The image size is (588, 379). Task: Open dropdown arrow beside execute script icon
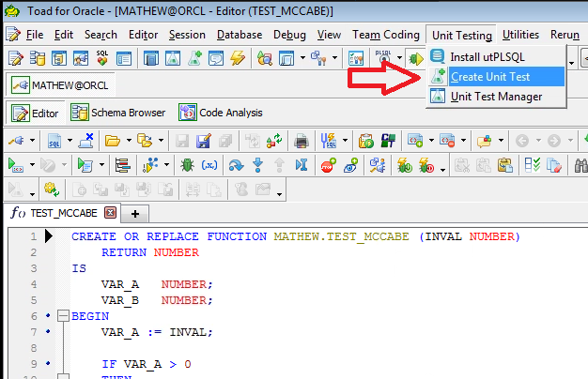(101, 165)
